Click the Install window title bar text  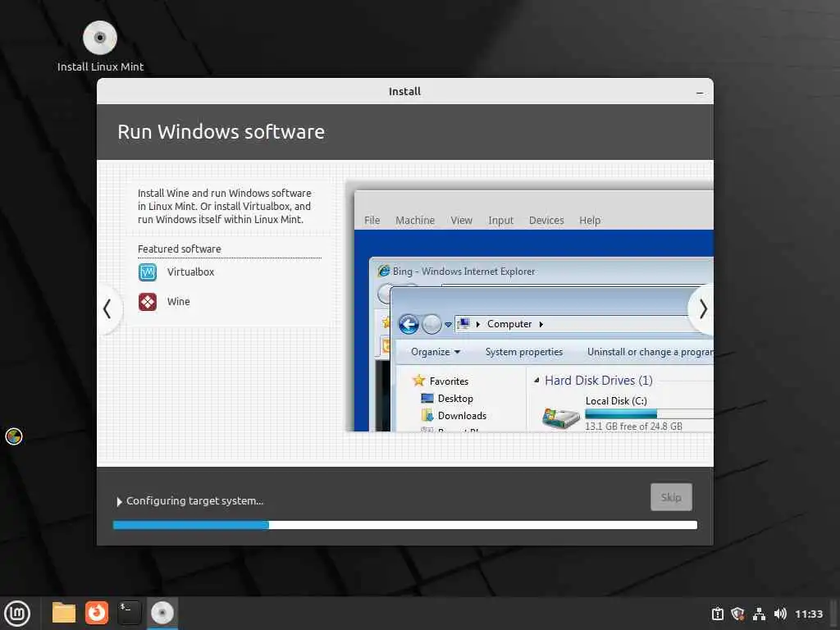pos(404,92)
